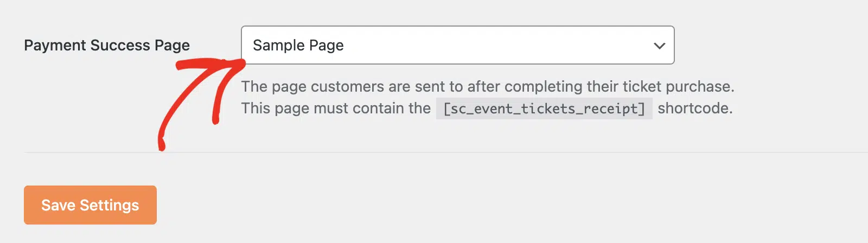Click the 'This page must contain the' text
The image size is (868, 243).
coord(336,108)
